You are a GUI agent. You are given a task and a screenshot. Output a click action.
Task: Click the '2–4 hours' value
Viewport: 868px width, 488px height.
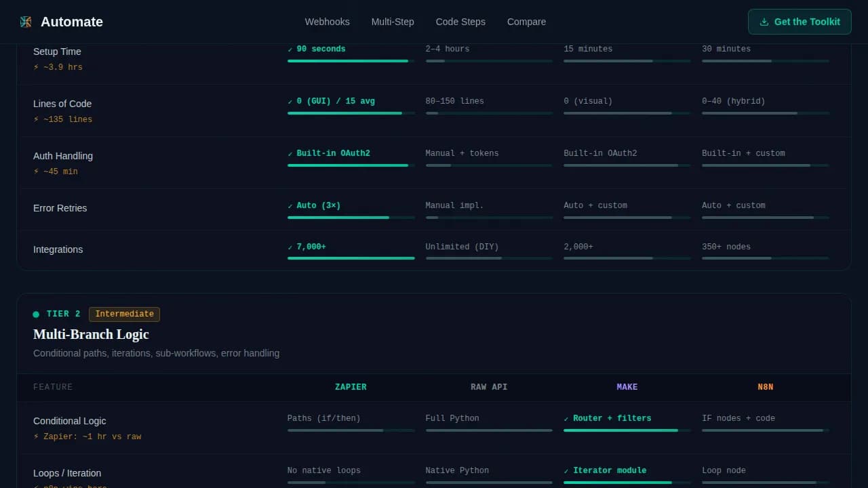point(448,49)
